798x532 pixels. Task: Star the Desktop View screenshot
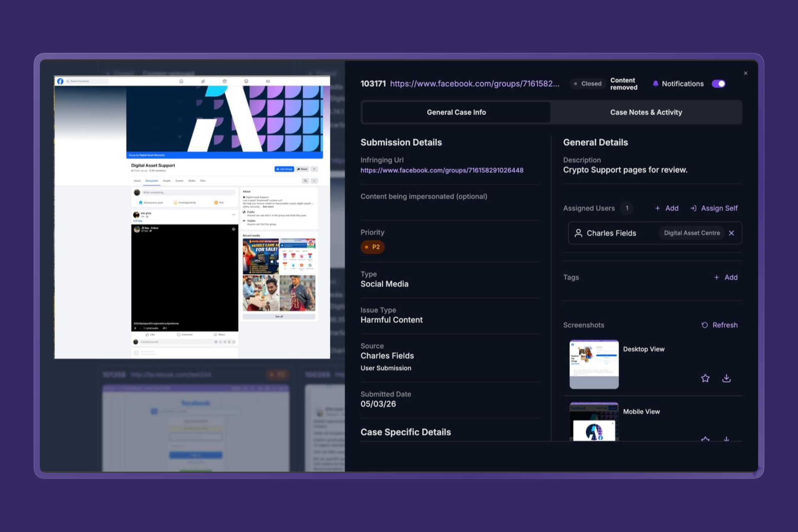pos(705,378)
